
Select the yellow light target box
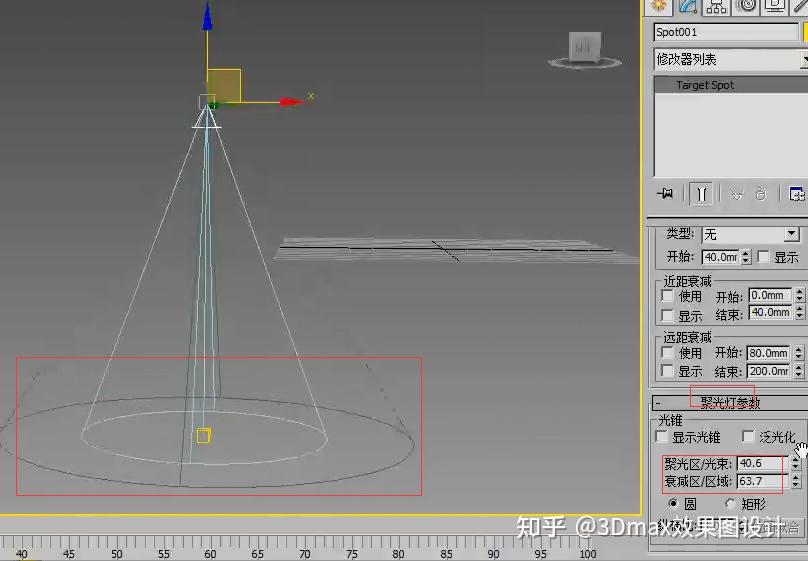[204, 436]
